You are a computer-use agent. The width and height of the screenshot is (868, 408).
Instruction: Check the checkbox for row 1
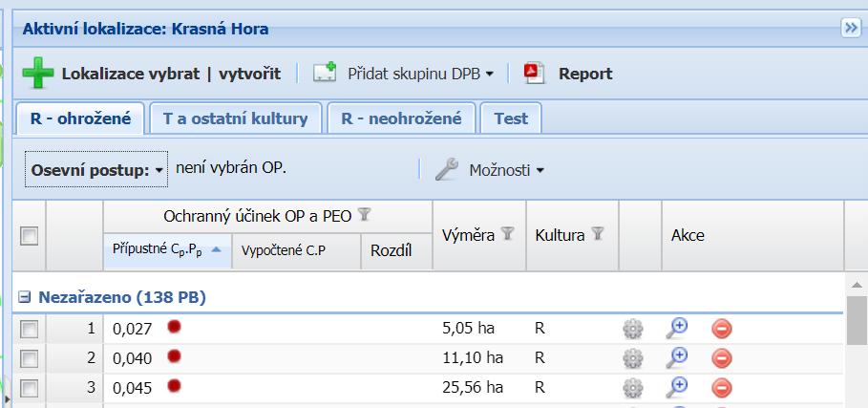tap(29, 330)
